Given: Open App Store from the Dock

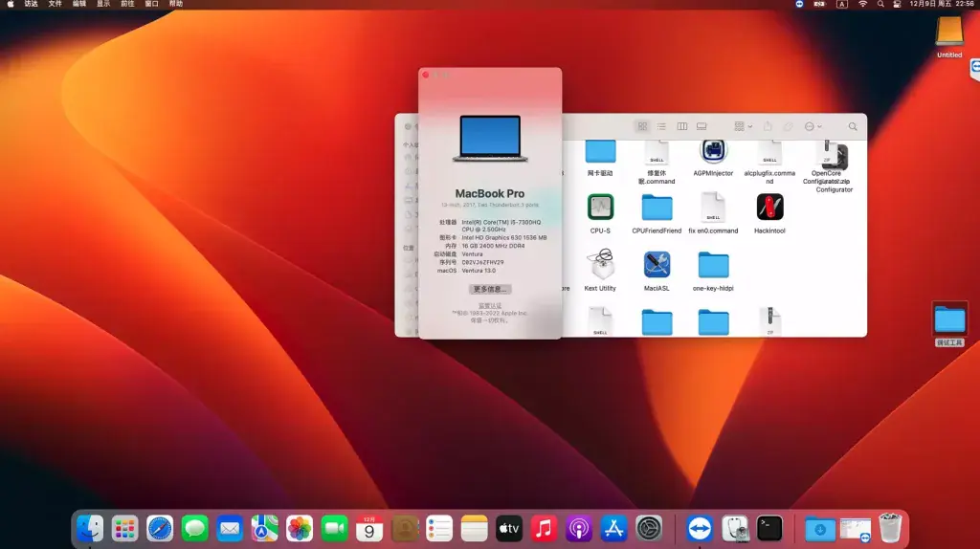Looking at the screenshot, I should [613, 528].
